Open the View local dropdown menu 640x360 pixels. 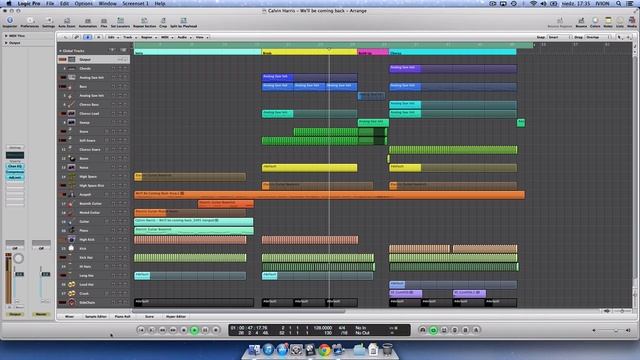[202, 37]
